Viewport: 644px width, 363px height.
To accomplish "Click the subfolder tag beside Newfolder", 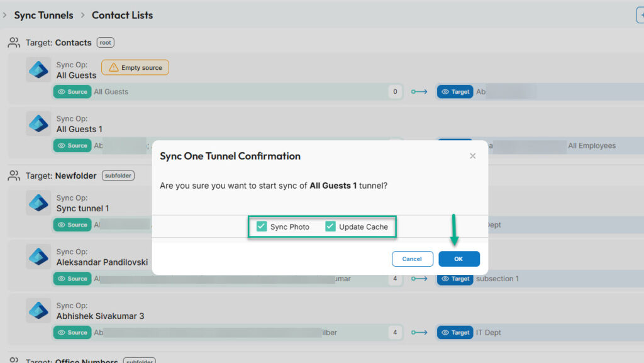I will [118, 176].
